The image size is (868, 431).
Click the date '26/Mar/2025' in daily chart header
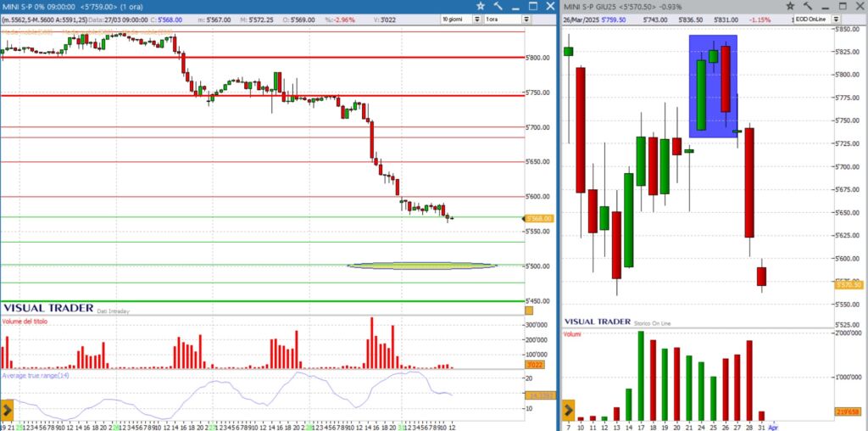tap(581, 20)
